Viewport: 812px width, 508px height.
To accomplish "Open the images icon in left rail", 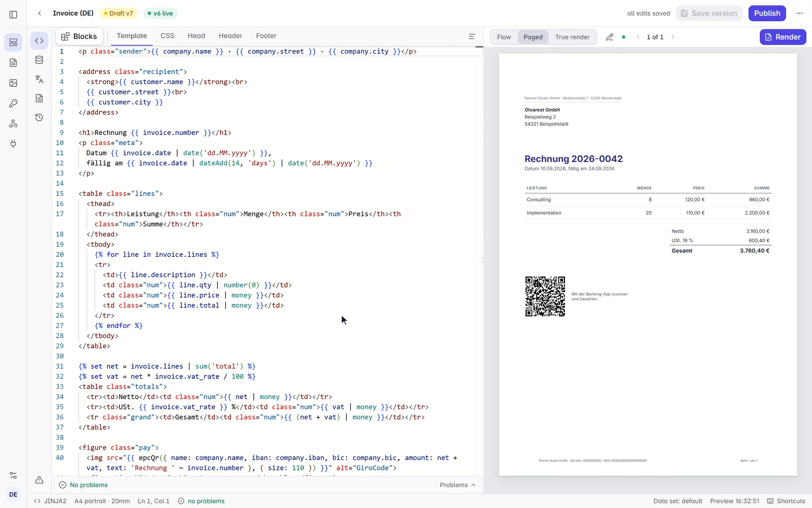I will tap(13, 83).
